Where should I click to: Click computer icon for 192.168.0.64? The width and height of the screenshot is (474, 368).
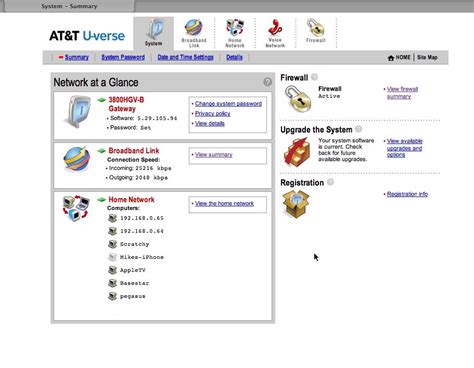(x=113, y=231)
